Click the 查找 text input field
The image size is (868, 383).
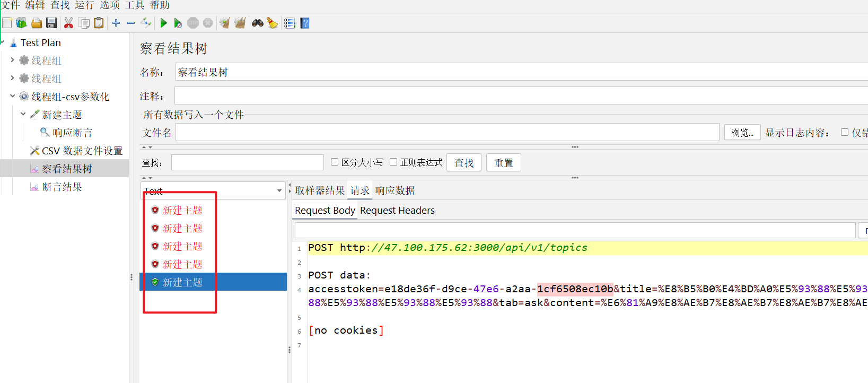pos(248,162)
